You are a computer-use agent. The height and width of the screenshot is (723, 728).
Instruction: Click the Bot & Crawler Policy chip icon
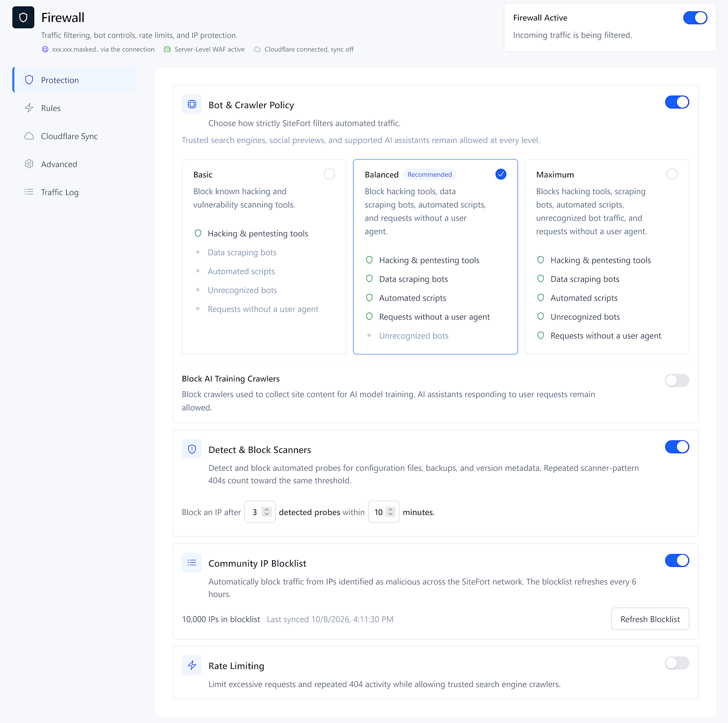pos(192,105)
